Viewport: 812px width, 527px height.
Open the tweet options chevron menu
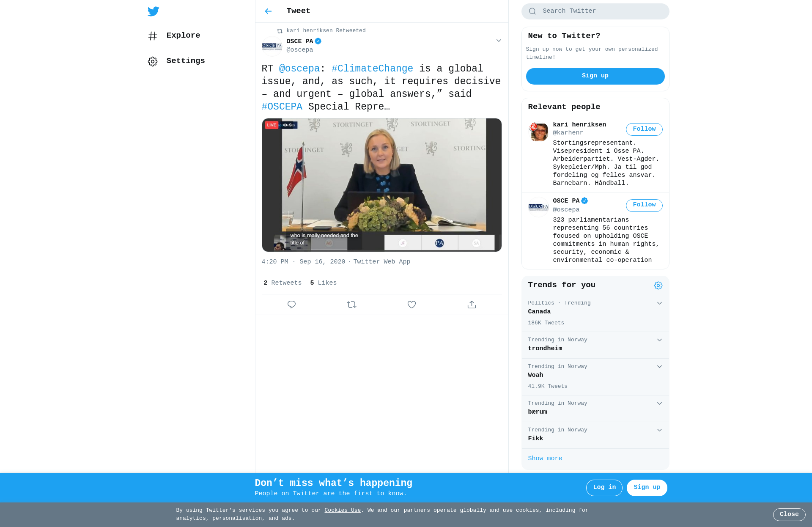499,41
